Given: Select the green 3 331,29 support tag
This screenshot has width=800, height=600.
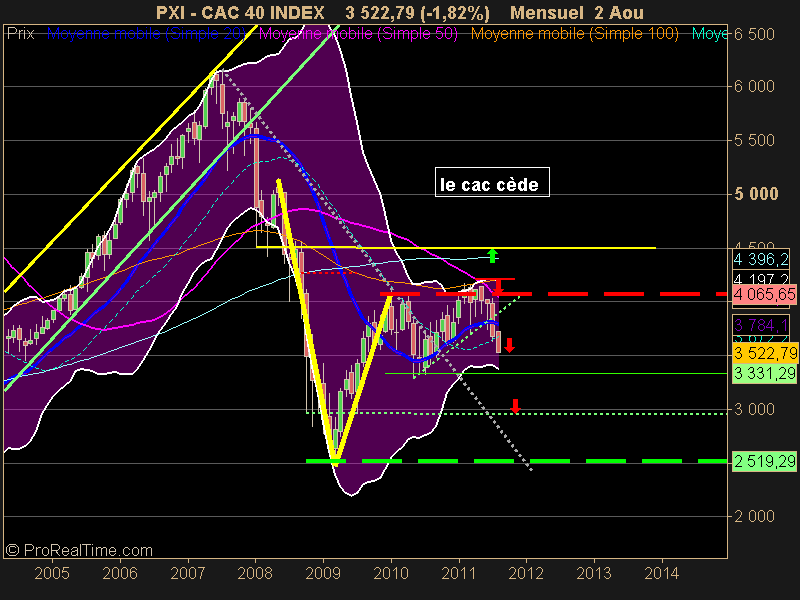Looking at the screenshot, I should 764,374.
